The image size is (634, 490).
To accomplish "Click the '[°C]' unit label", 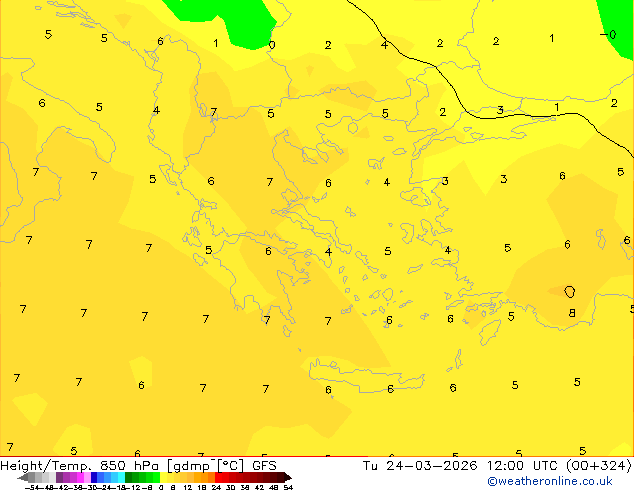I will tap(230, 466).
